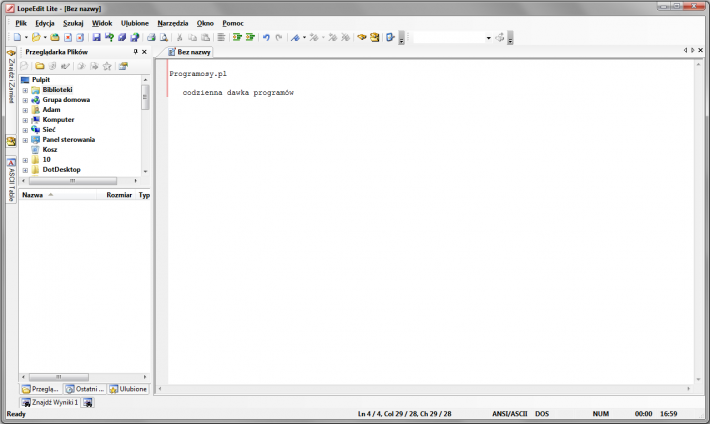Click into the toolbar search combo box
The image size is (710, 424).
[x=449, y=38]
